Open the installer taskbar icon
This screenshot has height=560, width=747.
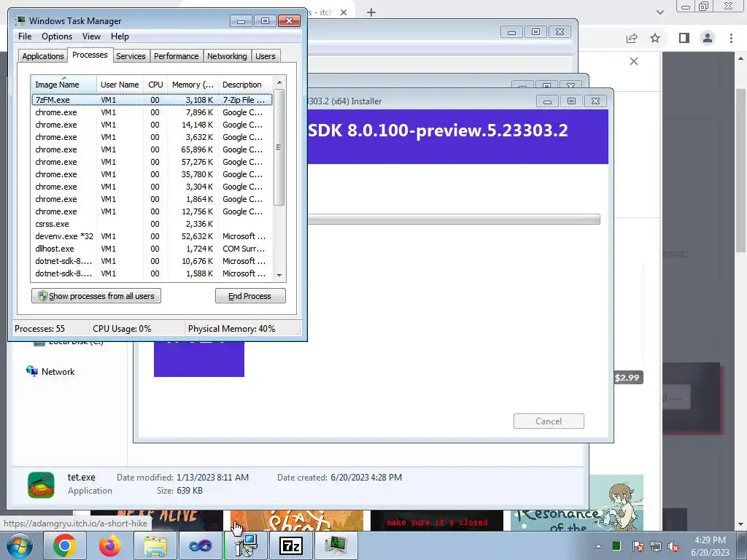coord(246,545)
